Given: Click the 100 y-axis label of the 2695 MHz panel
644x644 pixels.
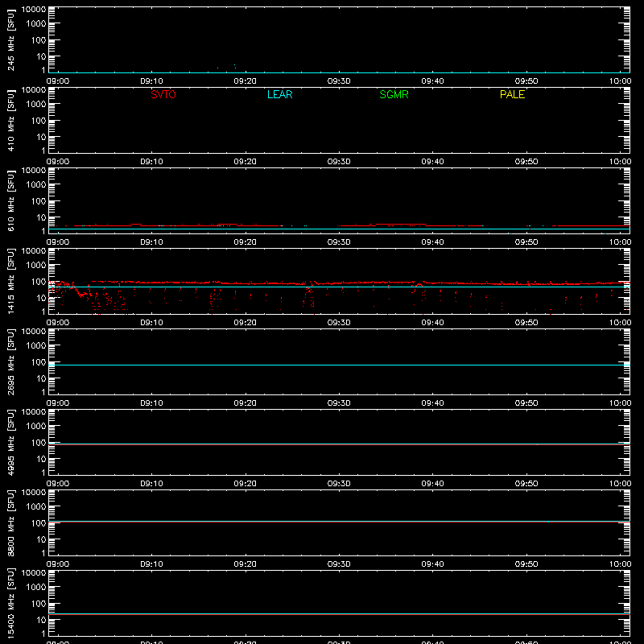Looking at the screenshot, I should [39, 362].
